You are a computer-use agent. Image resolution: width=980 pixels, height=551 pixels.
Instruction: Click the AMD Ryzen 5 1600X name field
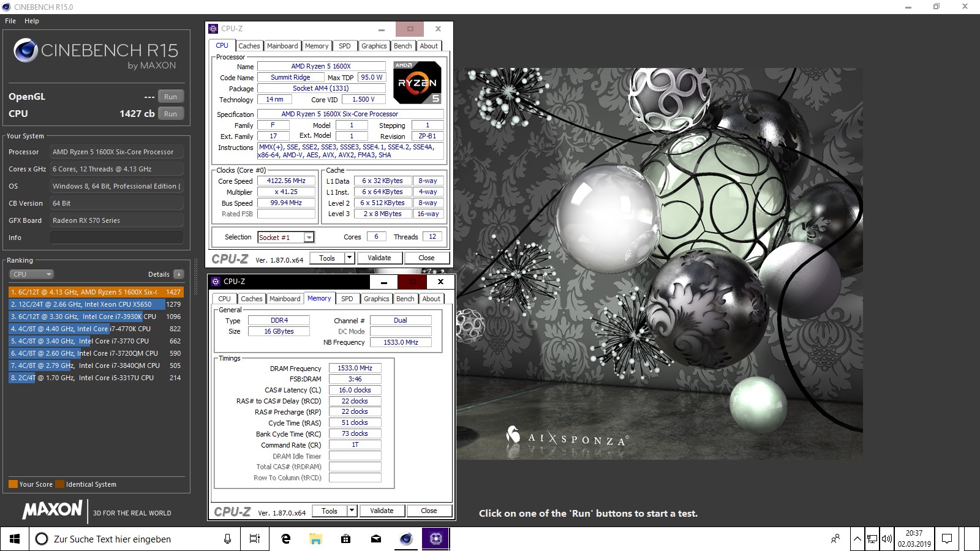pos(321,66)
